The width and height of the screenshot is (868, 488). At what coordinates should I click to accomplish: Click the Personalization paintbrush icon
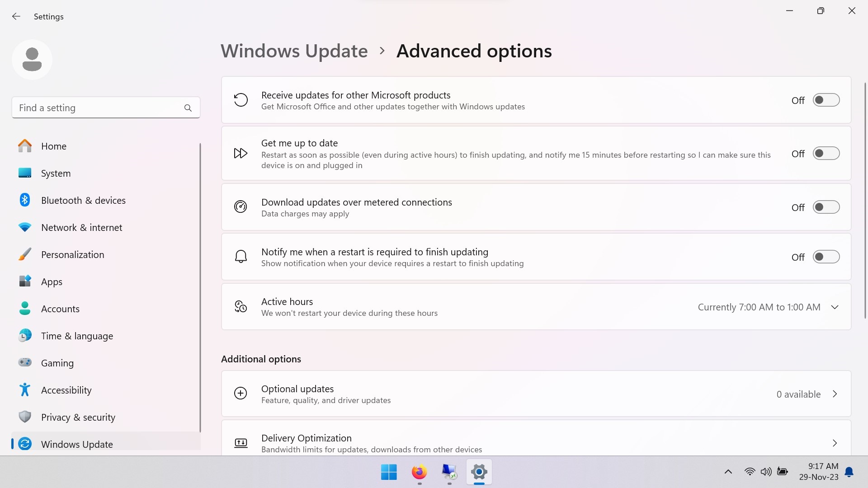tap(25, 254)
